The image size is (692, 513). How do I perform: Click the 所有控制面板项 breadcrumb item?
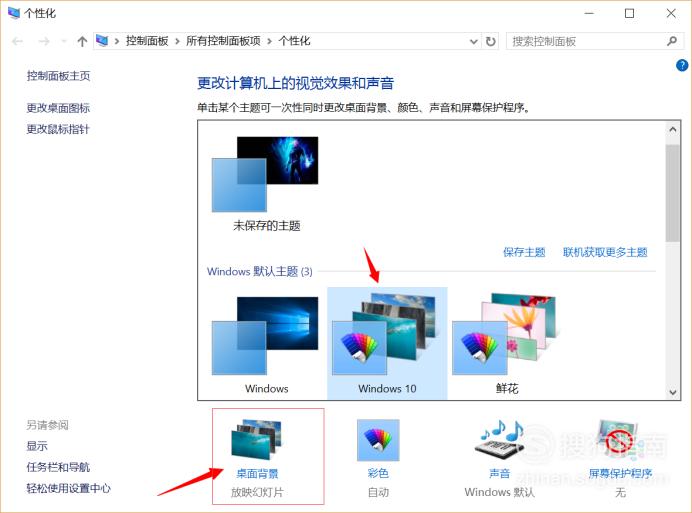223,41
